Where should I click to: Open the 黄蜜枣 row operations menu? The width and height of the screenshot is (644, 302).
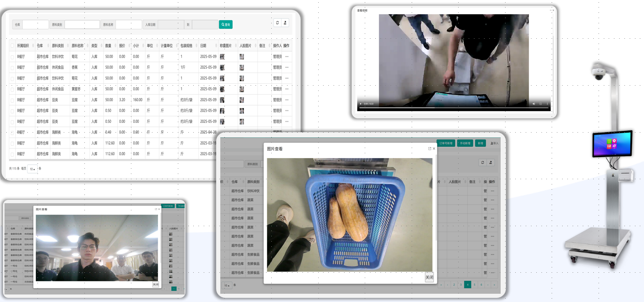click(287, 89)
